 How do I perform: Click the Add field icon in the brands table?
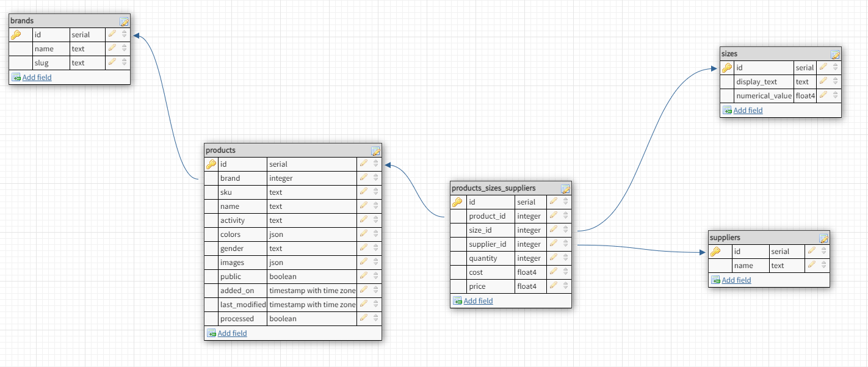point(16,77)
